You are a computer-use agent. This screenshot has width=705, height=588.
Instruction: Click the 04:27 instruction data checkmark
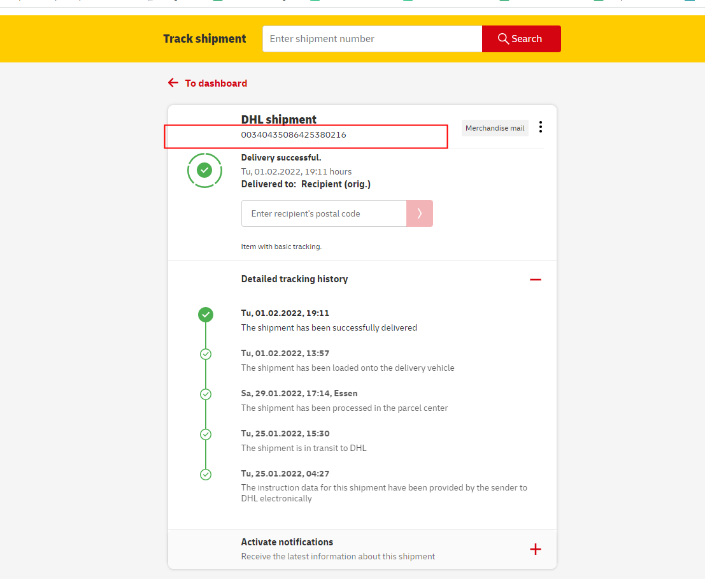(x=206, y=475)
